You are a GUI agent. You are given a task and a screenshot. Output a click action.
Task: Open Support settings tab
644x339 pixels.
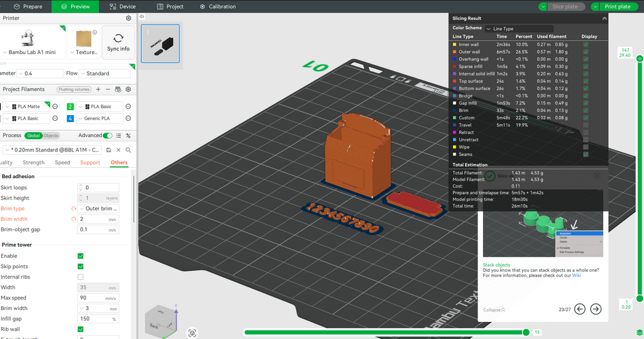pos(90,163)
